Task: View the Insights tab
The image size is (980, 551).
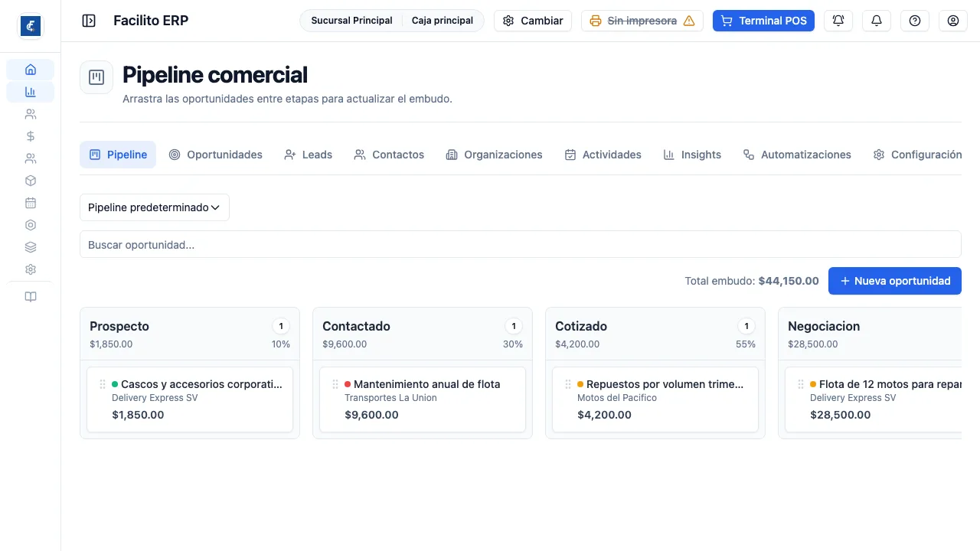Action: click(x=692, y=155)
